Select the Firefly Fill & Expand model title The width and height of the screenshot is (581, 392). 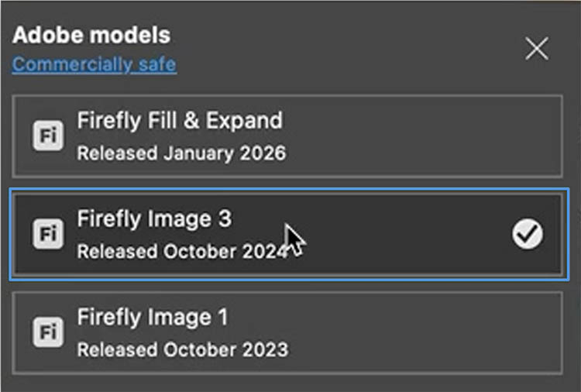pos(179,121)
